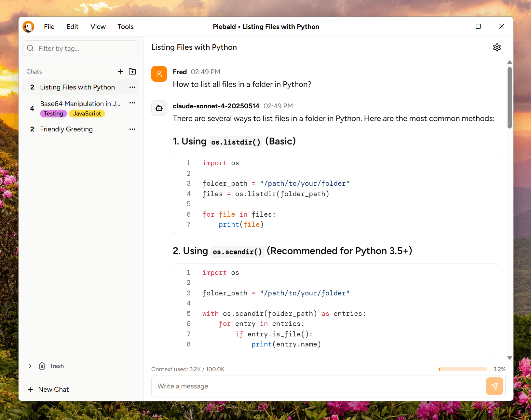Open options for Base64 Manipulation chat
The height and width of the screenshot is (420, 531).
pos(132,103)
